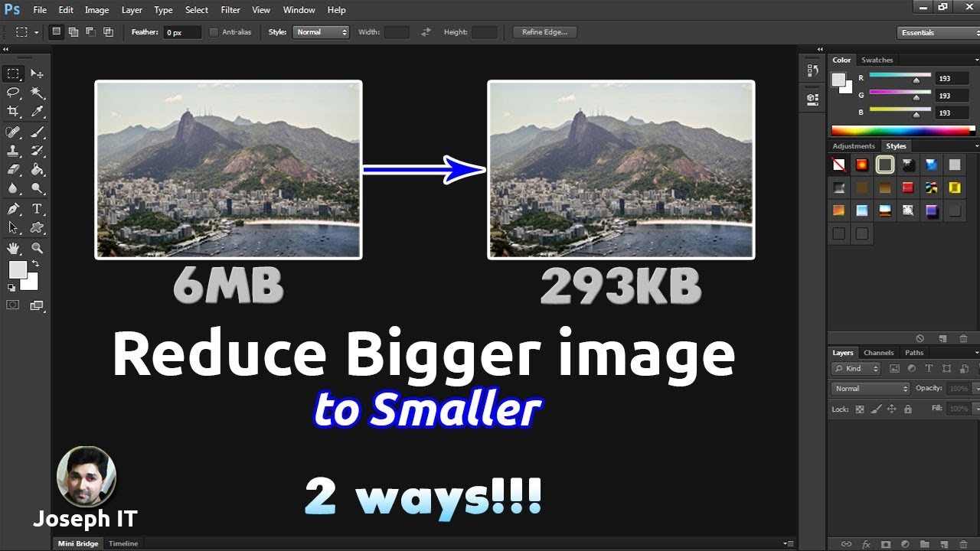Click the Link layers icon
This screenshot has height=551, width=980.
tap(846, 544)
